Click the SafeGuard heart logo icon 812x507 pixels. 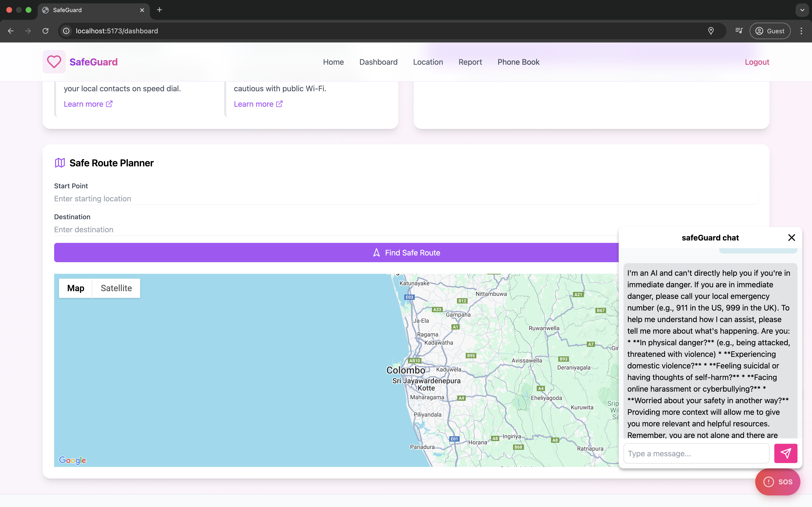coord(54,62)
